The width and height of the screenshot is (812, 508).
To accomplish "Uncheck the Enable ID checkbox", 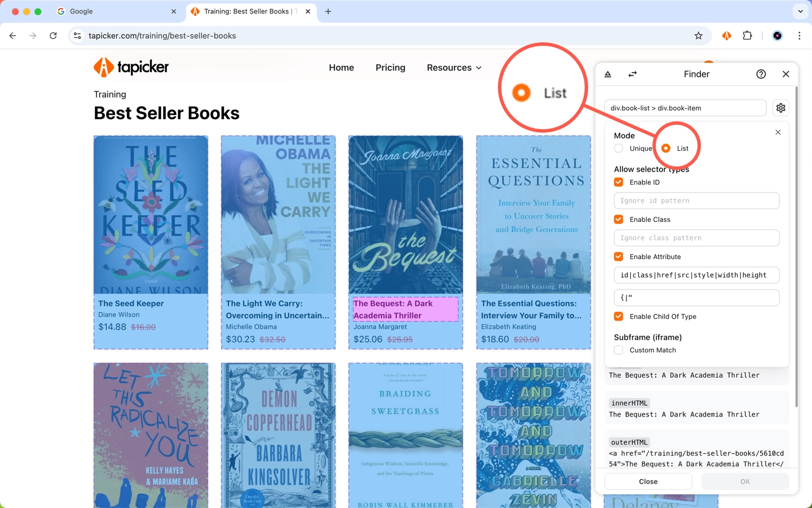I will coord(619,182).
